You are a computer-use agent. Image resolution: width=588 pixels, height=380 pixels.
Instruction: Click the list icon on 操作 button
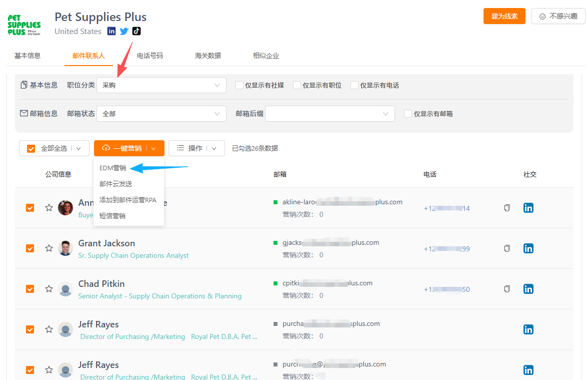180,148
